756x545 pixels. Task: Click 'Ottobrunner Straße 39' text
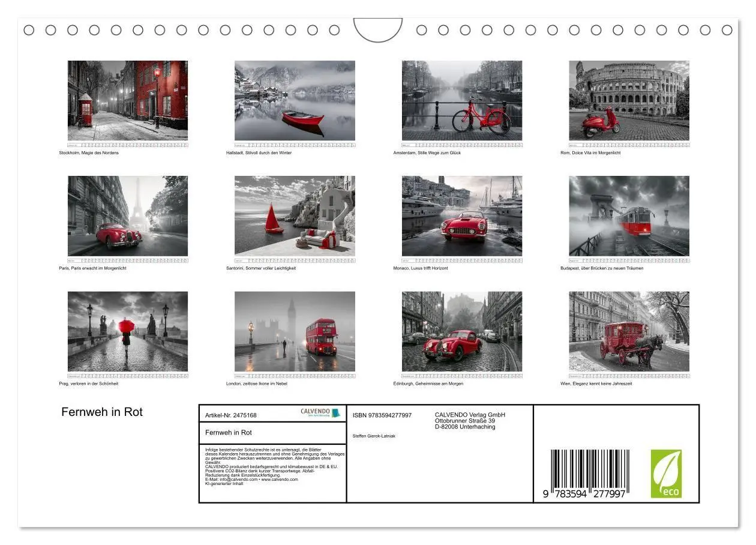click(465, 421)
